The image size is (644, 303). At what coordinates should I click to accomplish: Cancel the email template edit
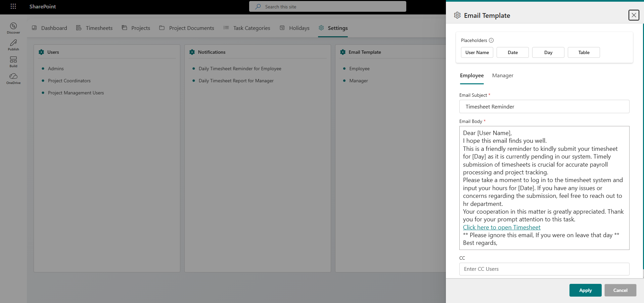click(620, 290)
